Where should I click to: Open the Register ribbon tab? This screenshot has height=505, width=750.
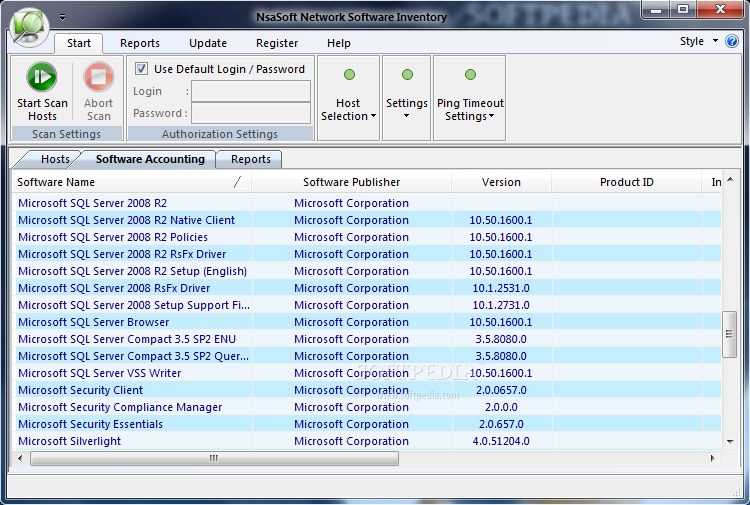point(277,43)
